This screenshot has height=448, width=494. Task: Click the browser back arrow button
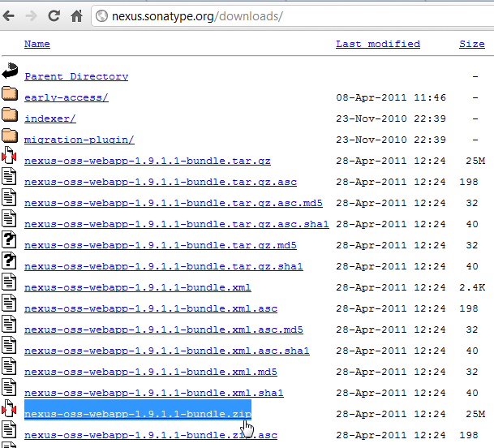(12, 15)
